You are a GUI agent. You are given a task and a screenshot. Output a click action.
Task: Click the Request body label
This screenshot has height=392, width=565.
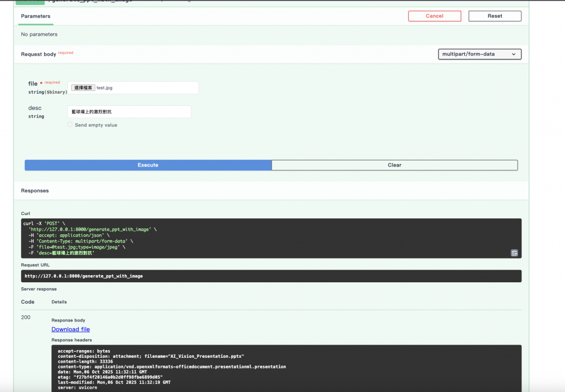[x=39, y=54]
